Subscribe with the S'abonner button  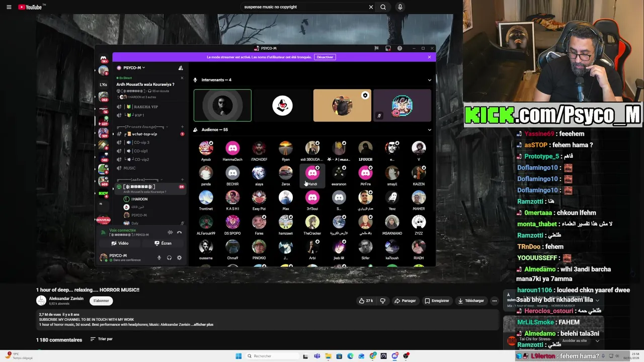pyautogui.click(x=101, y=301)
